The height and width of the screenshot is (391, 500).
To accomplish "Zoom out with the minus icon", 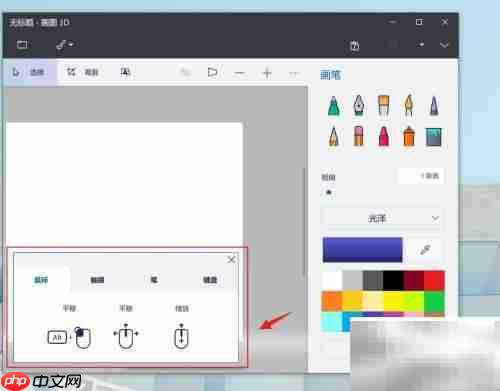I will 240,73.
